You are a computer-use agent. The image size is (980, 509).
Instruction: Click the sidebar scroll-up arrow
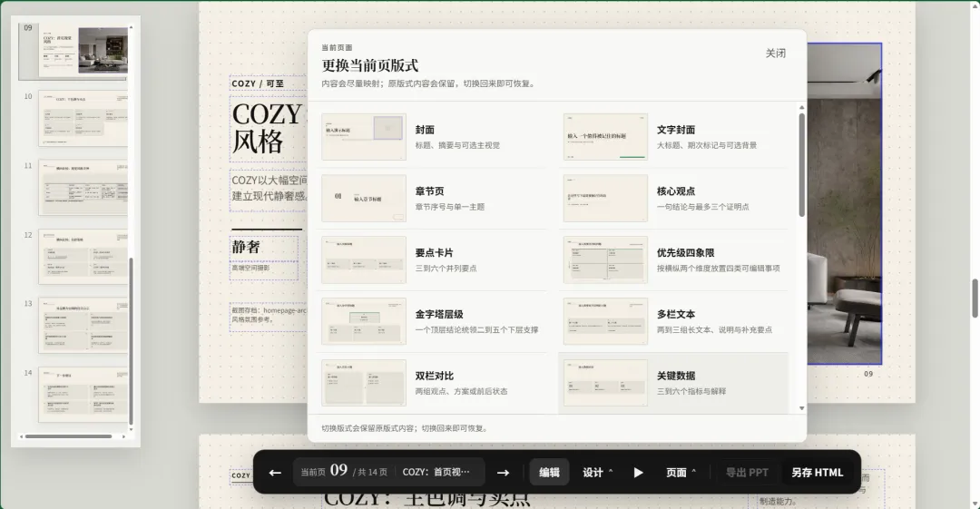pyautogui.click(x=131, y=27)
